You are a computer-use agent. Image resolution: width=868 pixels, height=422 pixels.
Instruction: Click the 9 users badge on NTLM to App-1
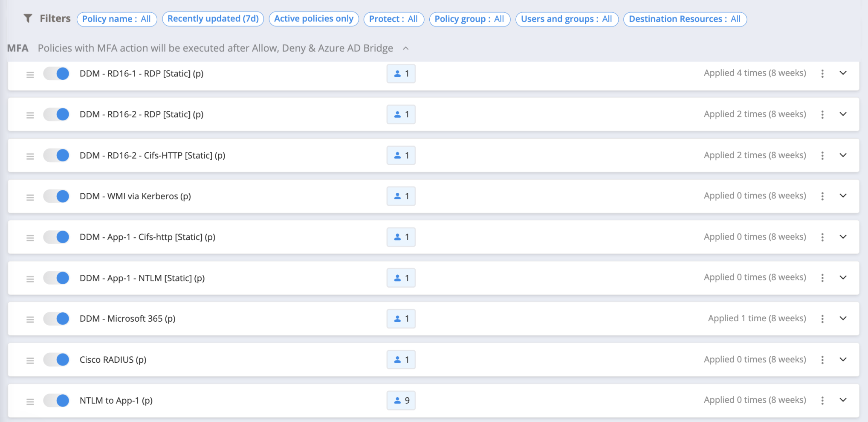click(x=401, y=400)
